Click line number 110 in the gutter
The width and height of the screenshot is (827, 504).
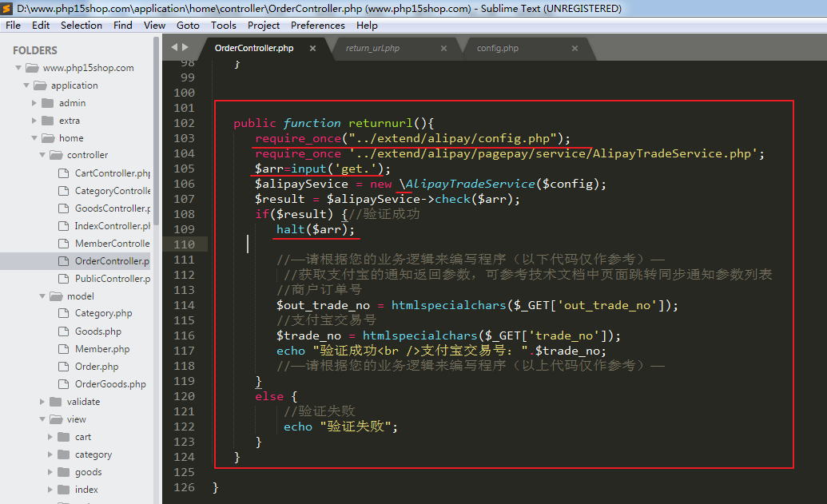(184, 244)
